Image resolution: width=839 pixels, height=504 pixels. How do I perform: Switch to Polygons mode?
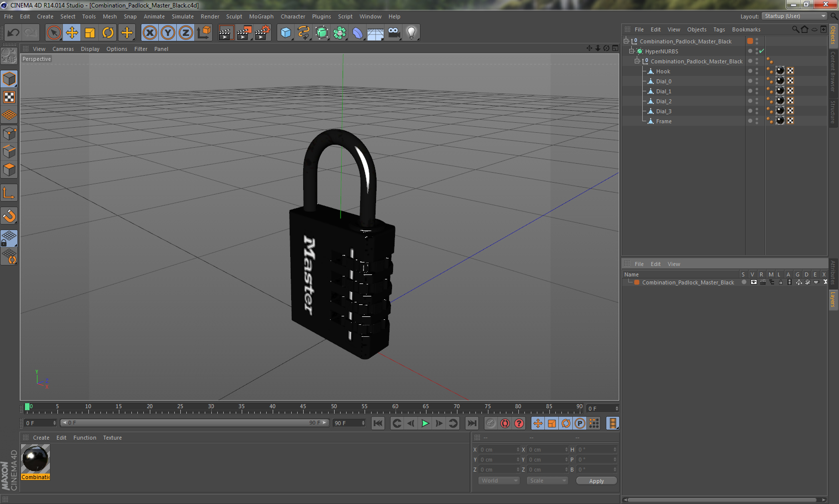(9, 170)
